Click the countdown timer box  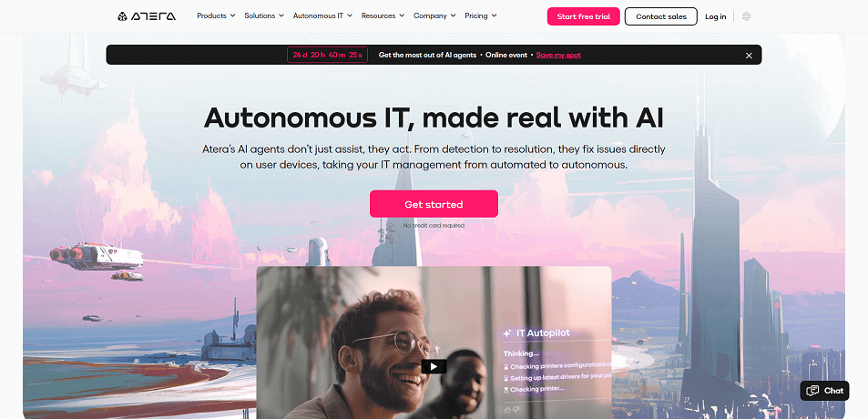tap(327, 55)
